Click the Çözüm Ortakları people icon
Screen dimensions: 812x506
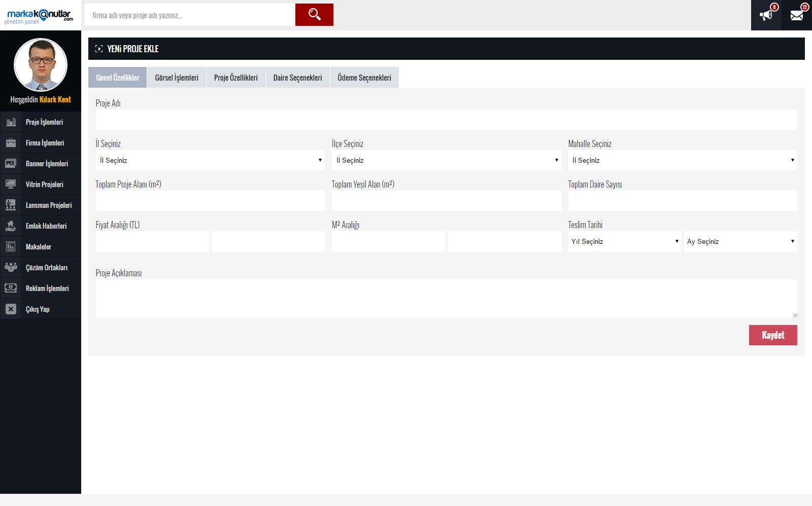(11, 267)
